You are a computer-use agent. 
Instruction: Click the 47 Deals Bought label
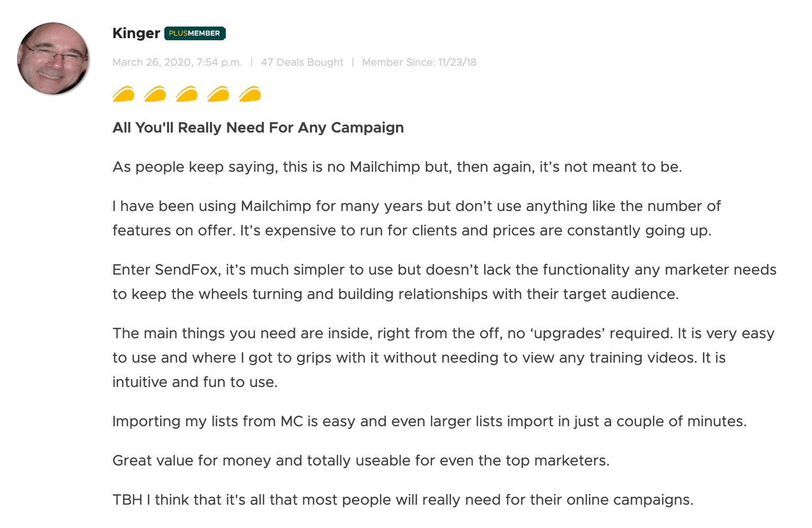302,63
